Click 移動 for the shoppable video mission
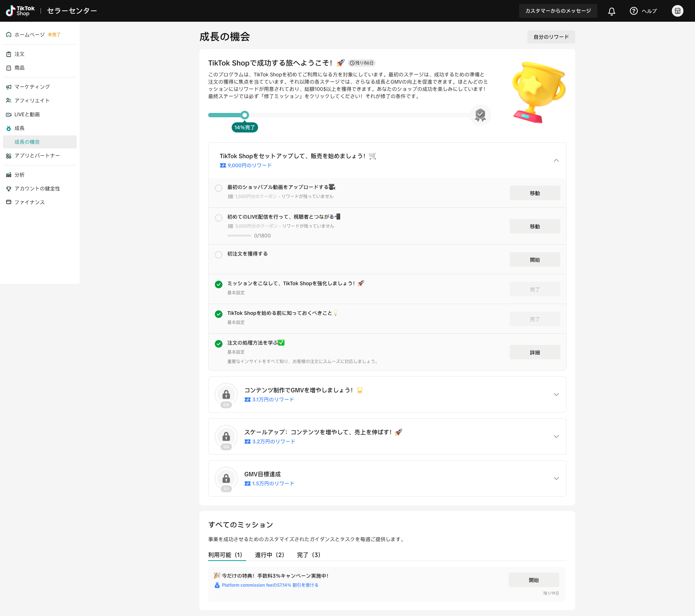This screenshot has height=616, width=695. pos(535,193)
